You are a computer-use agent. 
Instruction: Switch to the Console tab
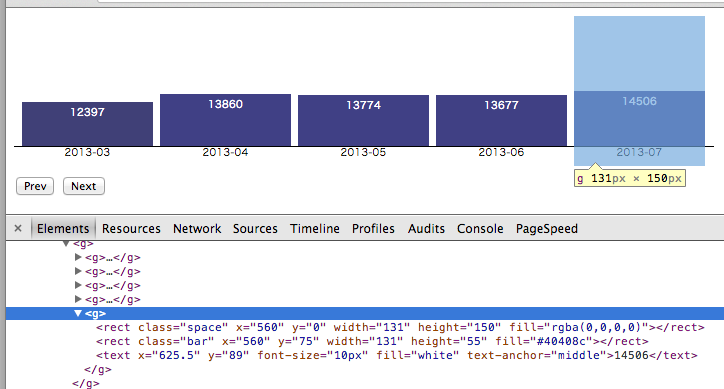point(480,229)
